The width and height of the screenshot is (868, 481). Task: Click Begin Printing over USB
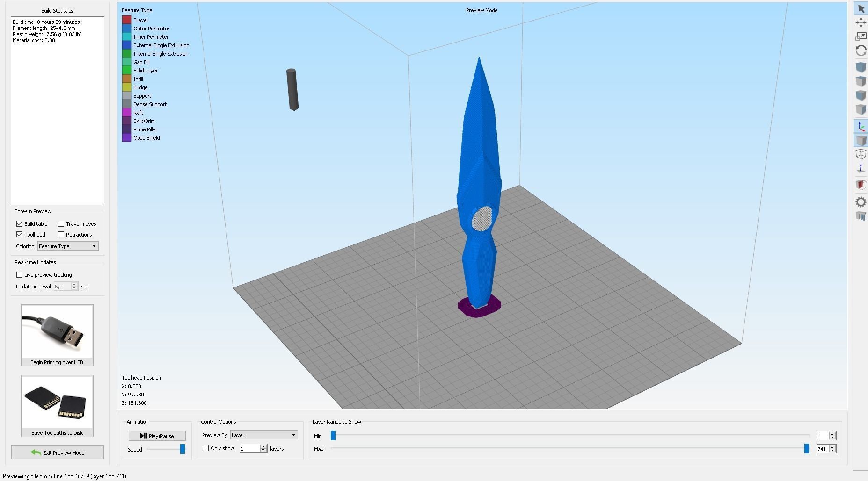click(57, 335)
